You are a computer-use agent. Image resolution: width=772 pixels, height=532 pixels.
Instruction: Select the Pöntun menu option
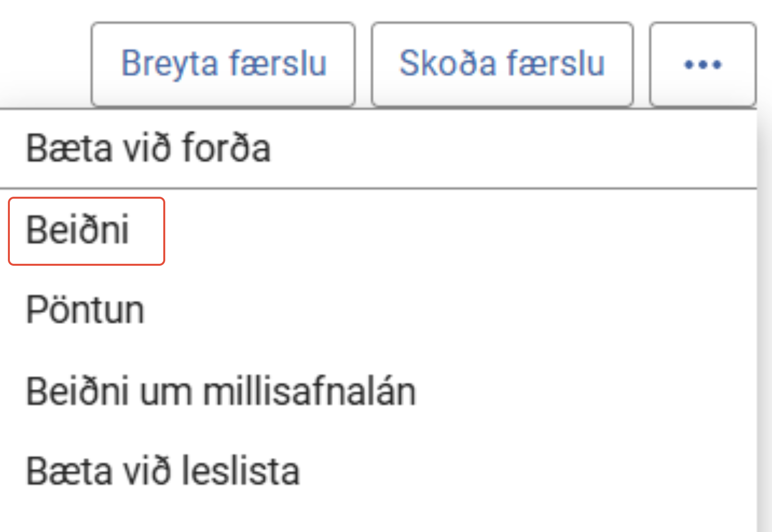click(x=85, y=311)
